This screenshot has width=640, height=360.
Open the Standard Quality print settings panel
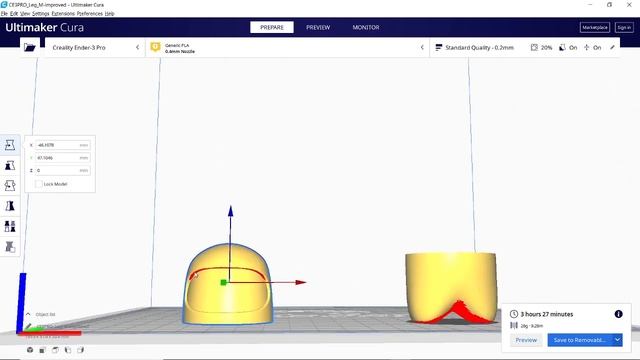pos(524,47)
